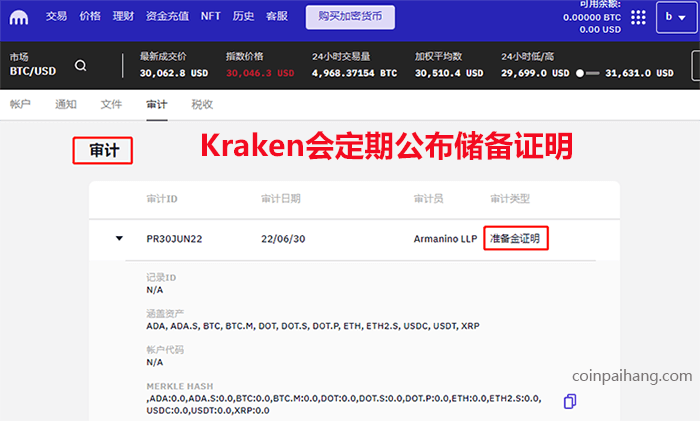Open the 理财 menu
This screenshot has height=421, width=700.
tap(123, 17)
